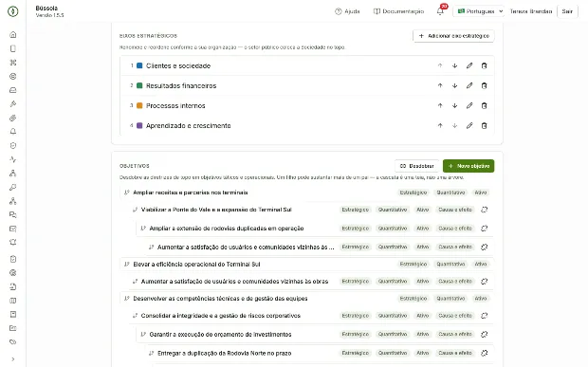The width and height of the screenshot is (588, 367).
Task: Open the tags icon in the sidebar
Action: [12, 342]
